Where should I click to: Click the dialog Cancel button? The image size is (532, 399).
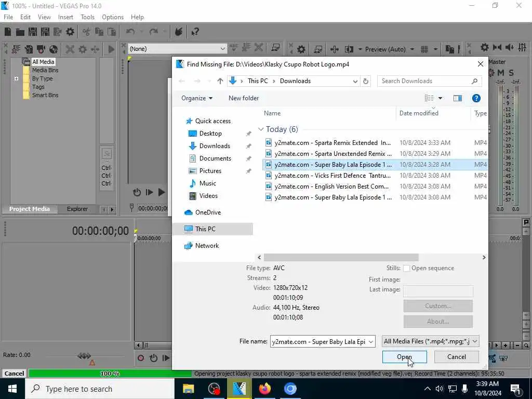point(456,357)
